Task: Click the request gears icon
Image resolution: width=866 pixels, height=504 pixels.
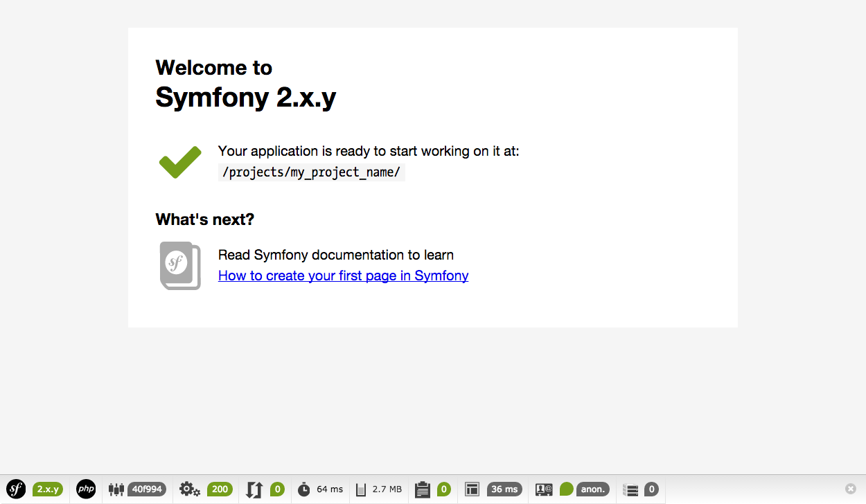Action: [x=190, y=489]
